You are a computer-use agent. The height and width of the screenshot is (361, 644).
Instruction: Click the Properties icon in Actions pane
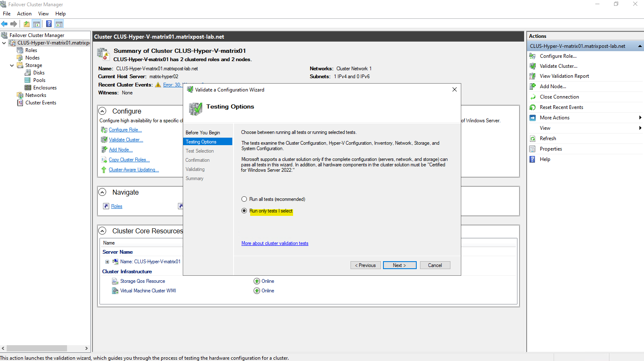point(532,149)
